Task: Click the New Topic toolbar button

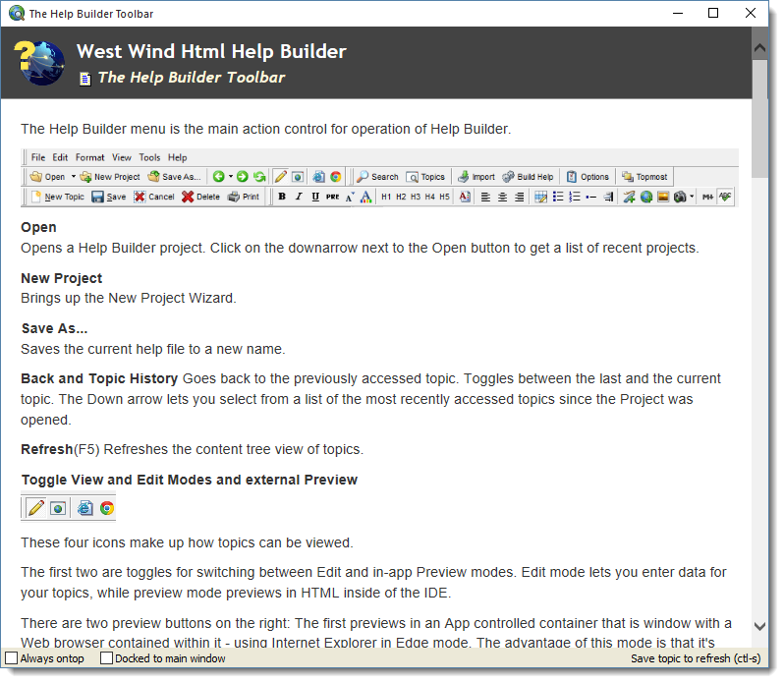Action: pos(58,197)
